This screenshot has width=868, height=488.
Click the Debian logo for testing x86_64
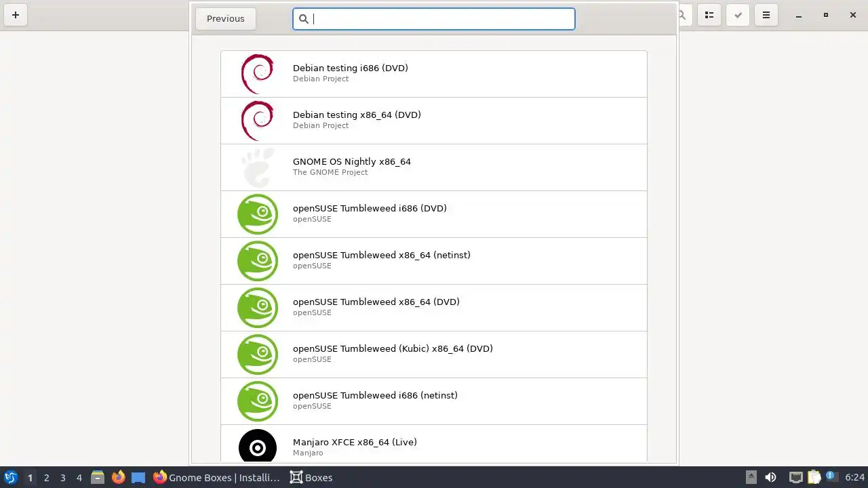point(258,121)
